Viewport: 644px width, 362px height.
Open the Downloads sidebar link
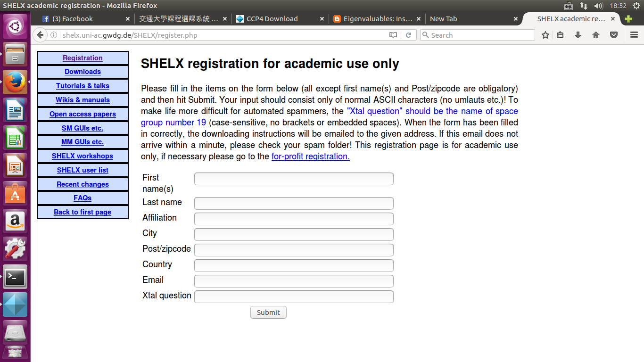pyautogui.click(x=83, y=72)
